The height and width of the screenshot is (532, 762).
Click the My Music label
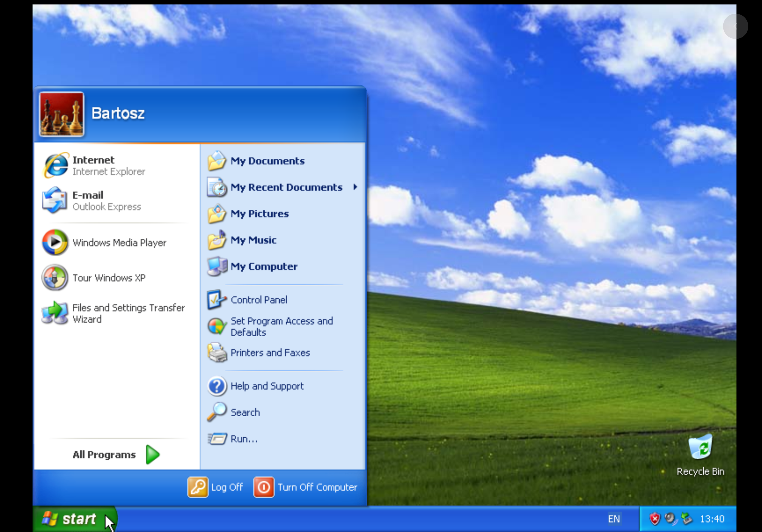coord(253,240)
